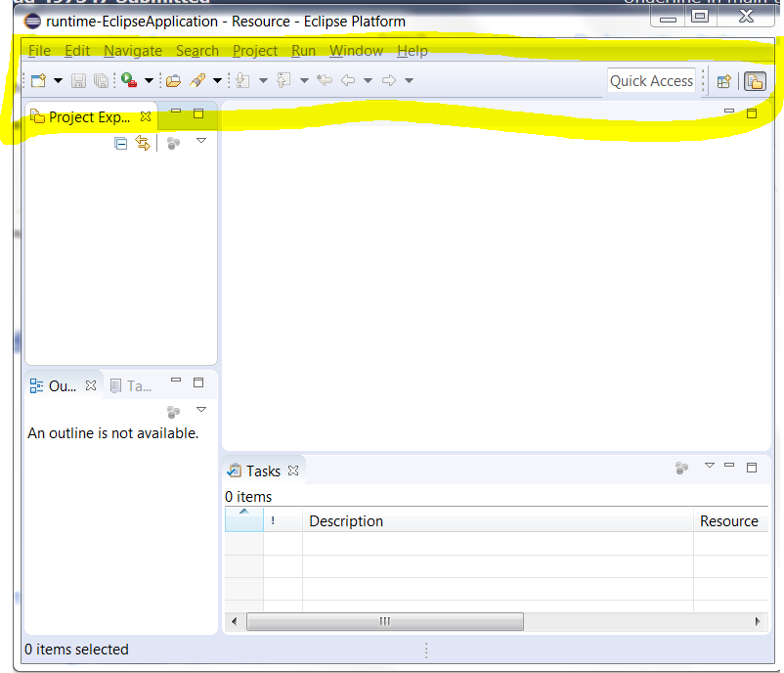Click the Tasks horizontal scrollbar thumb
This screenshot has width=784, height=673.
(385, 621)
